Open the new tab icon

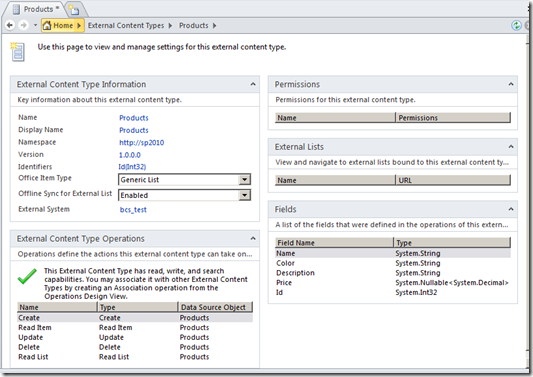click(x=74, y=10)
